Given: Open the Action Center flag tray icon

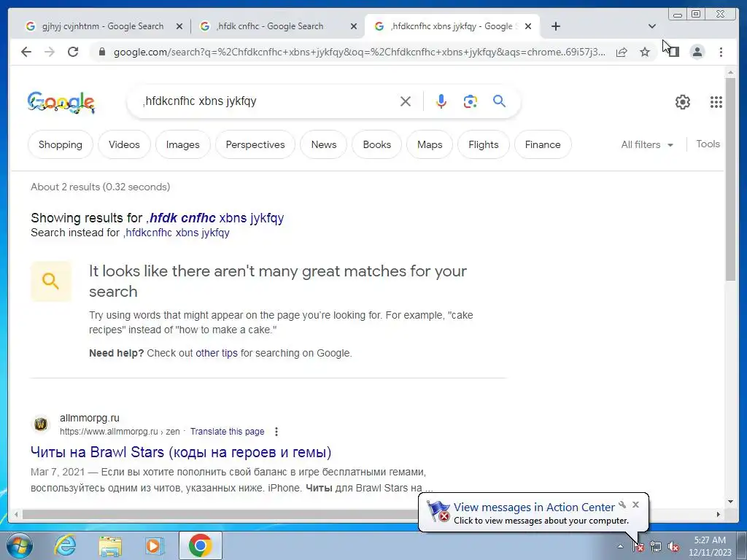Looking at the screenshot, I should click(638, 546).
